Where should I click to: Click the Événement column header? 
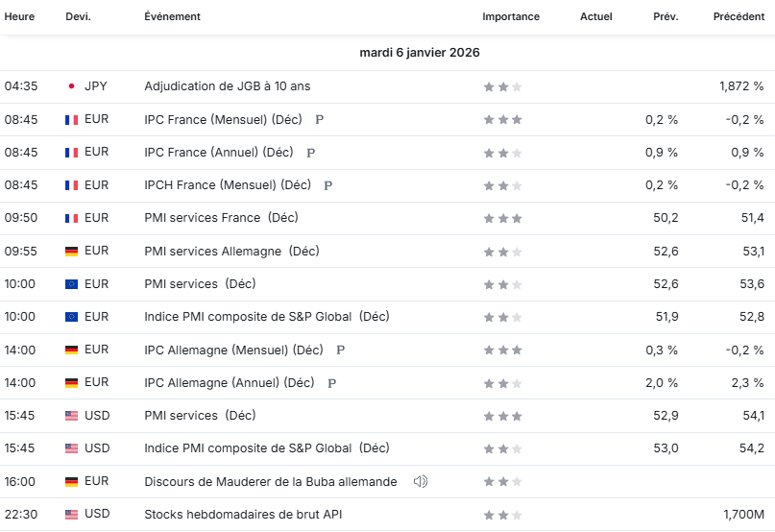click(172, 16)
